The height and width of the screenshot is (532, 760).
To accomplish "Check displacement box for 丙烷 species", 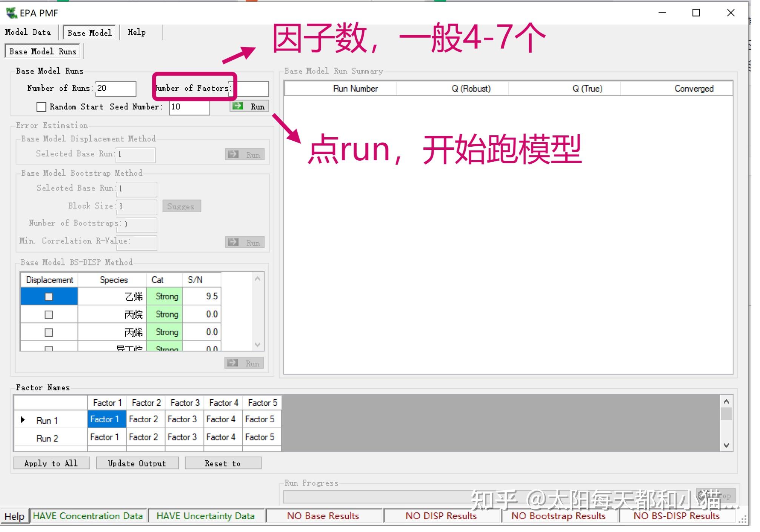I will coord(49,314).
